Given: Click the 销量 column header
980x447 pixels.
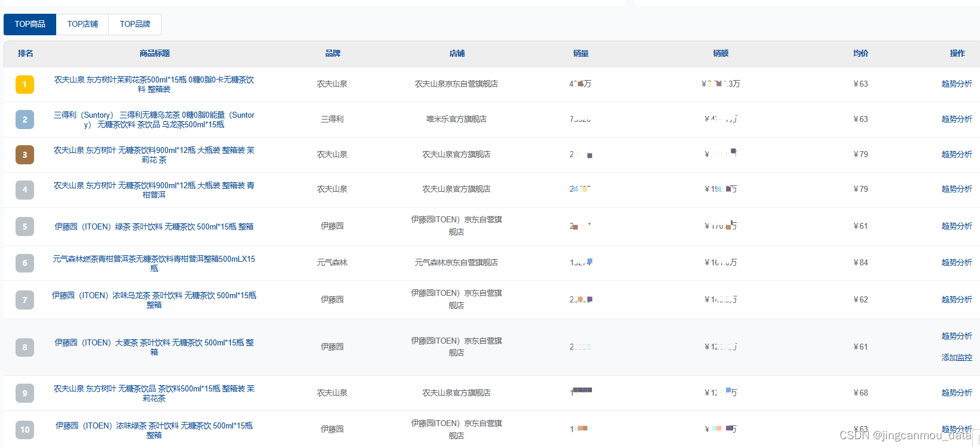Looking at the screenshot, I should point(581,54).
